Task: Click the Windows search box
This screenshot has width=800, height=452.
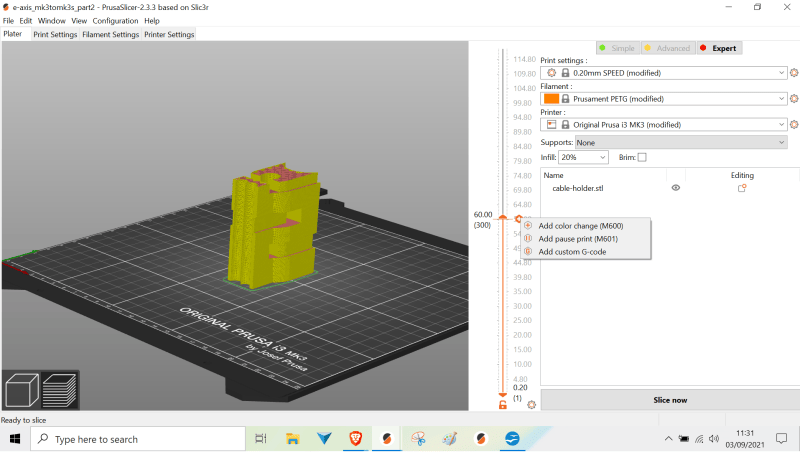Action: [x=138, y=439]
